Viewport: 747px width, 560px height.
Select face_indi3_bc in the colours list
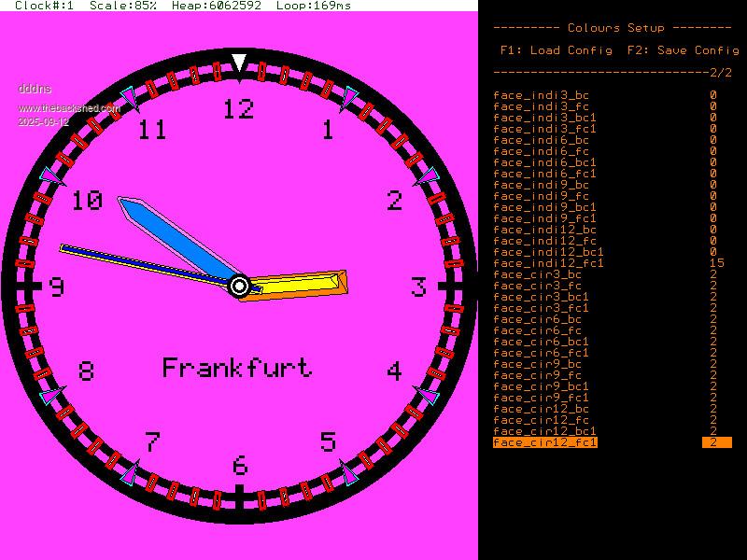pos(541,95)
